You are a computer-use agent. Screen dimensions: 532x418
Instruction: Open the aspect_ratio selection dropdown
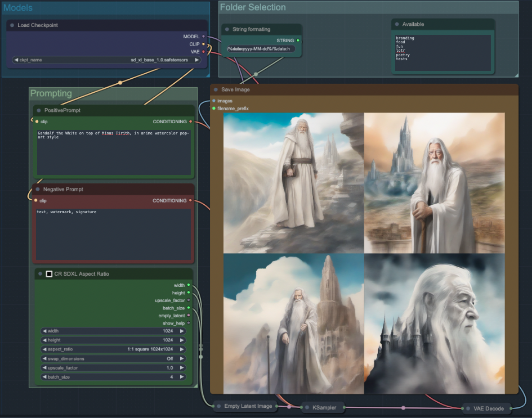pos(113,349)
